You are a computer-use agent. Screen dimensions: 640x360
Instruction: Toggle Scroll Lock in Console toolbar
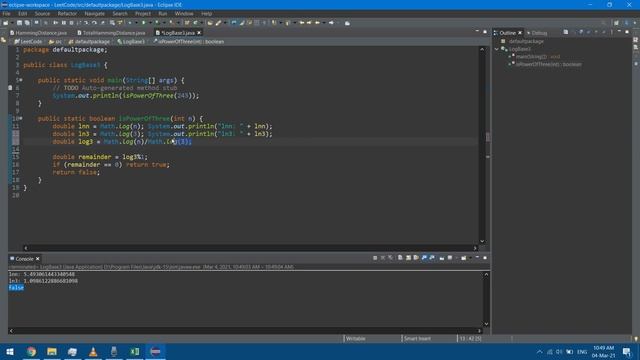(x=408, y=258)
